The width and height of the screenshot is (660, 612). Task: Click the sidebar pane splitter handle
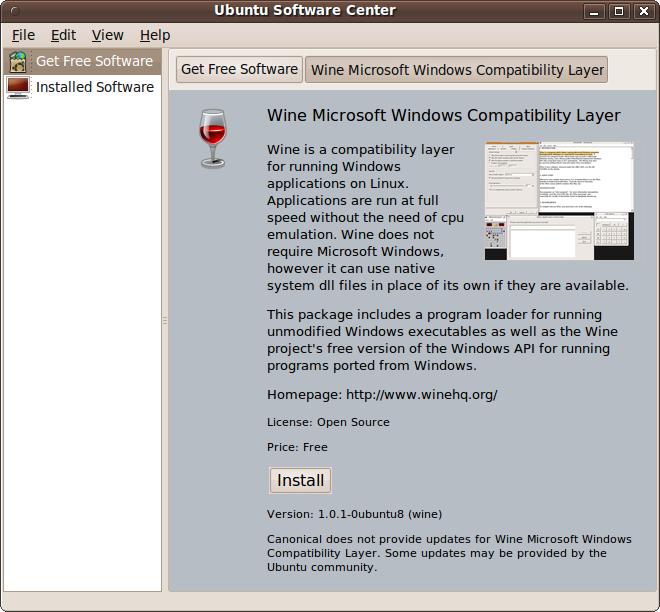click(x=165, y=321)
